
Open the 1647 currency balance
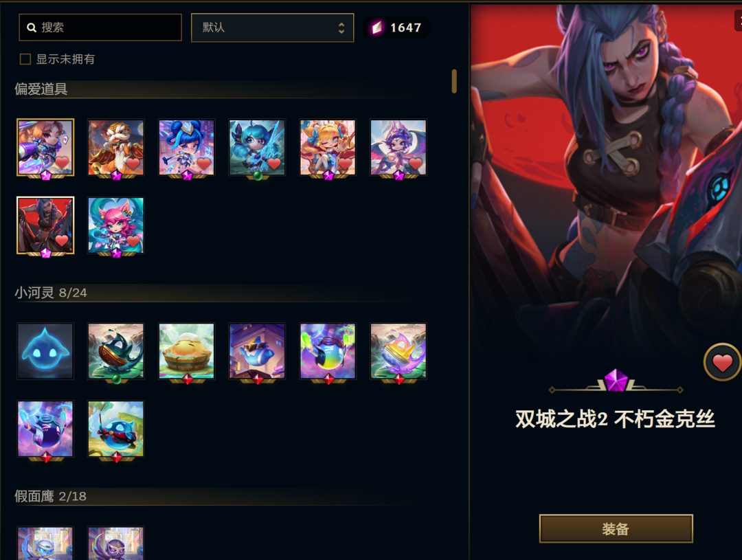(396, 27)
